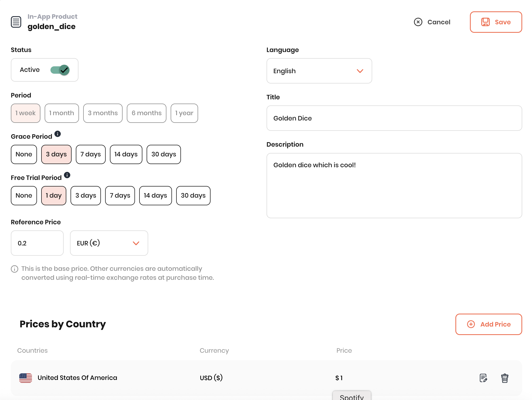Click the Grace Period info icon

click(x=58, y=134)
